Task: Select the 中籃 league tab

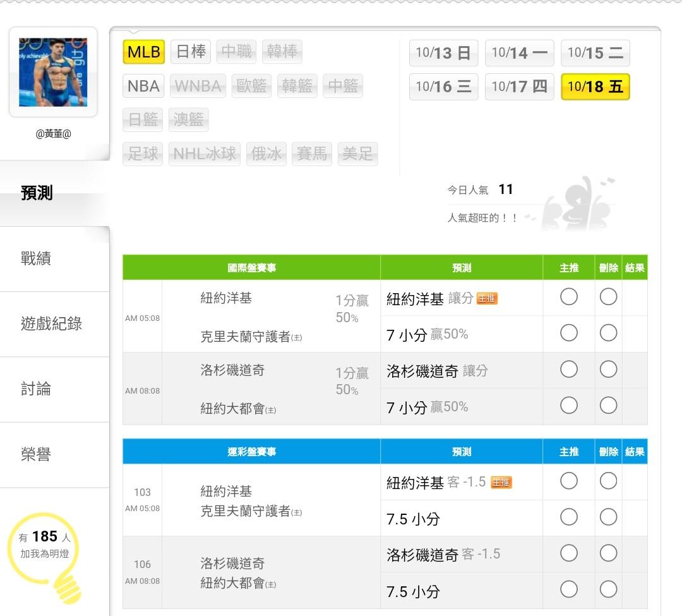Action: point(343,86)
